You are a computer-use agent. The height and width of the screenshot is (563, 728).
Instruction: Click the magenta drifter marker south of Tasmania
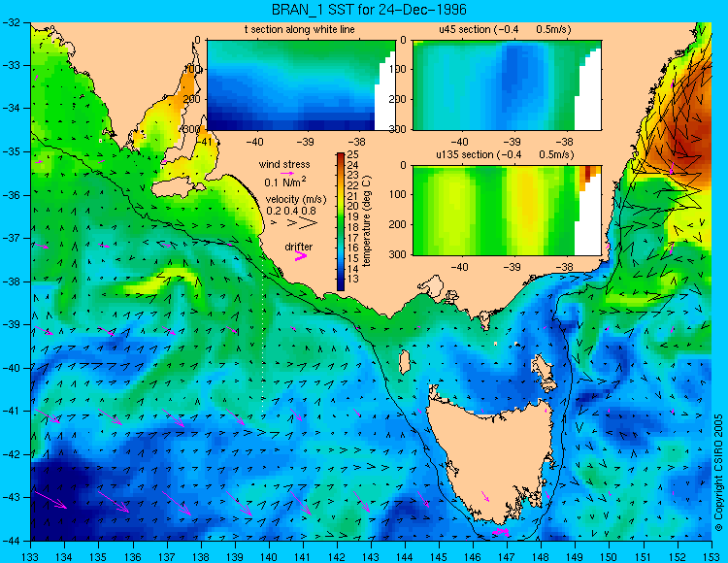(502, 532)
